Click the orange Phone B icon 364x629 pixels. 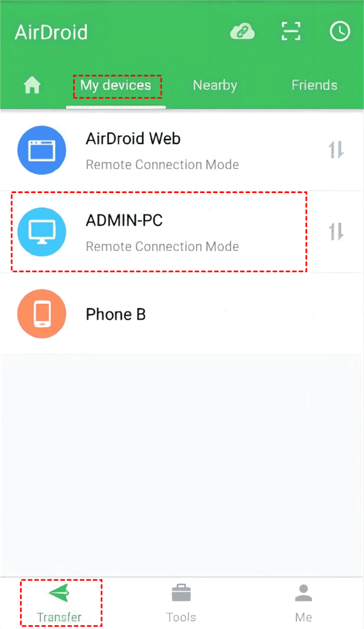click(x=41, y=314)
